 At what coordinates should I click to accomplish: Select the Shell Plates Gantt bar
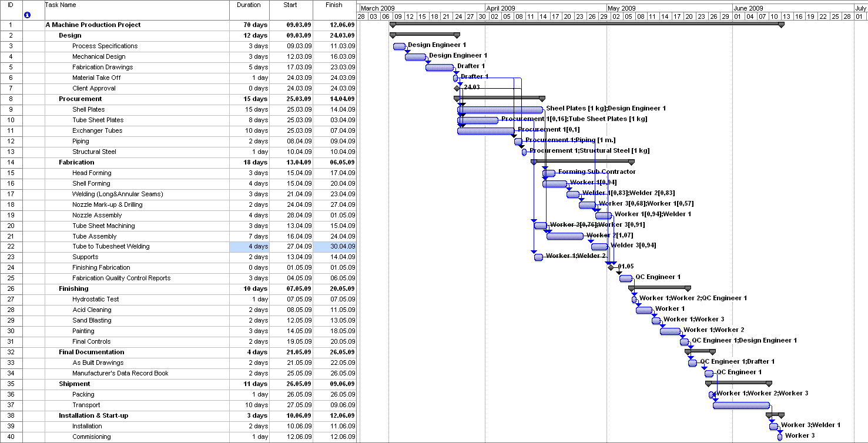[500, 110]
